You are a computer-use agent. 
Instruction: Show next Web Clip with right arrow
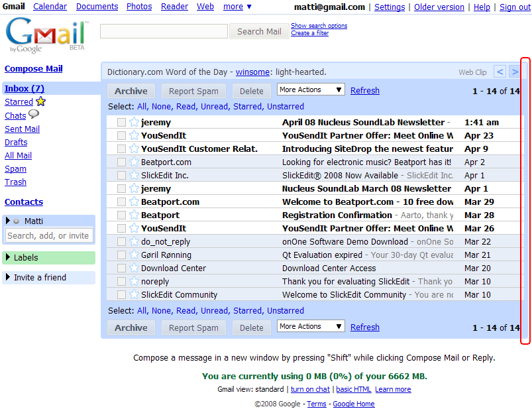click(x=515, y=72)
